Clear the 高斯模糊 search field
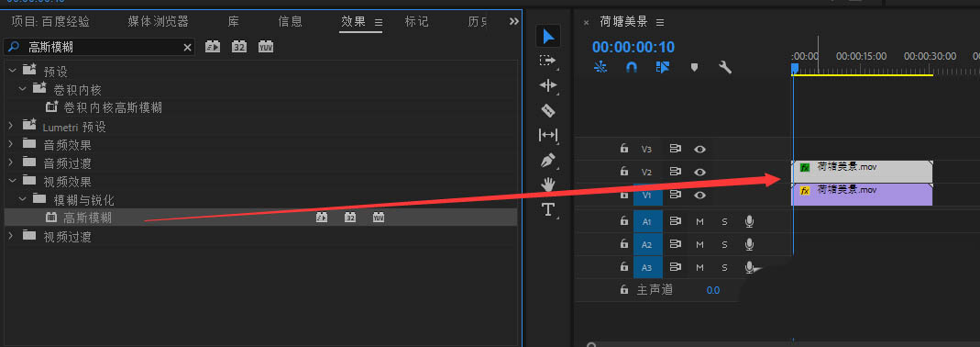 point(187,47)
